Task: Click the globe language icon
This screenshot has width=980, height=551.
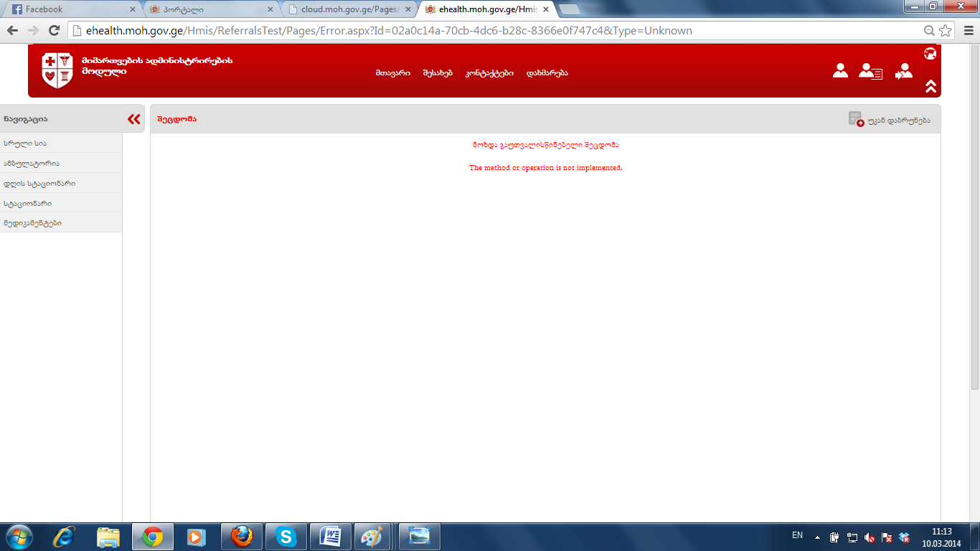Action: pos(930,53)
